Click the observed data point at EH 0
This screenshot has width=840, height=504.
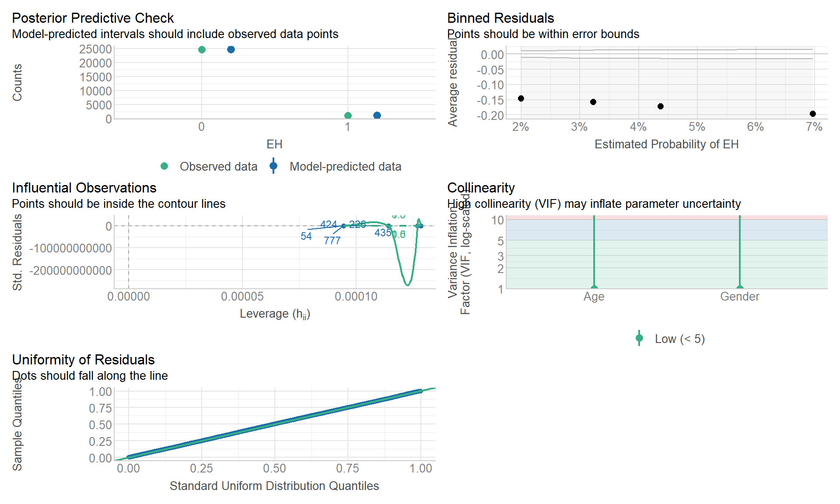(202, 49)
